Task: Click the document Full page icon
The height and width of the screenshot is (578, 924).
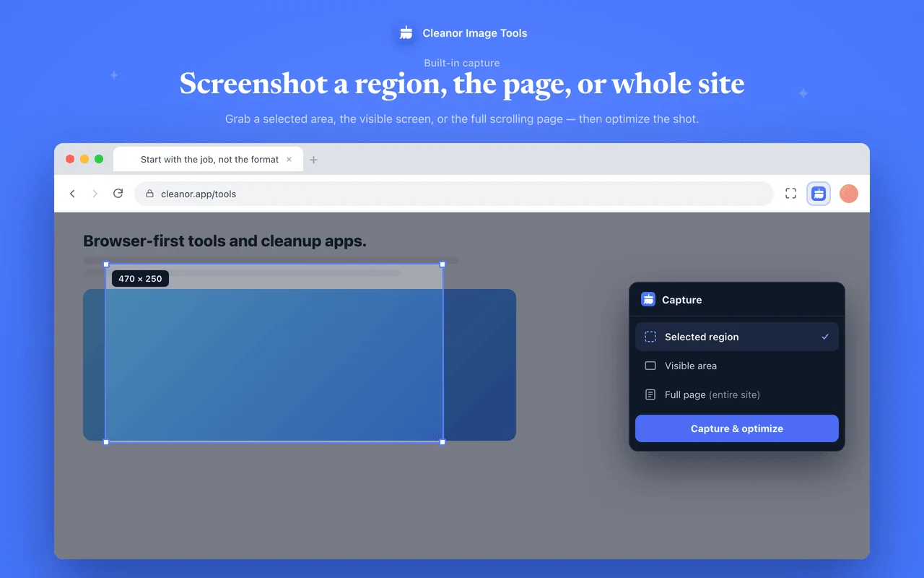Action: [x=650, y=394]
